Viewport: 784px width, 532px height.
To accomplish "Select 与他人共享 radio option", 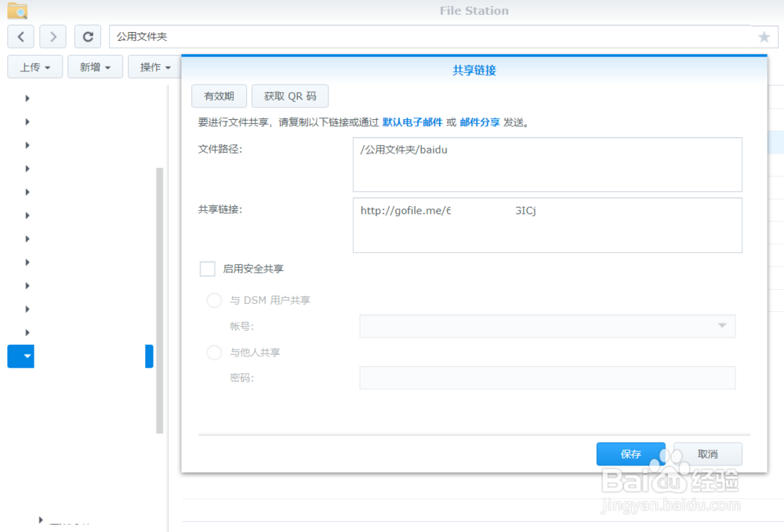I will tap(214, 352).
